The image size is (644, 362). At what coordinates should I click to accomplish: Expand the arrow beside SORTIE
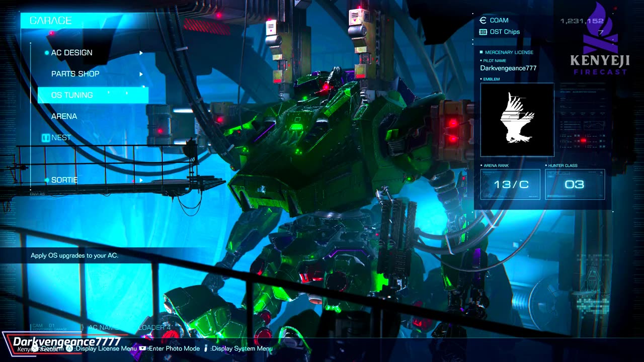pos(141,180)
